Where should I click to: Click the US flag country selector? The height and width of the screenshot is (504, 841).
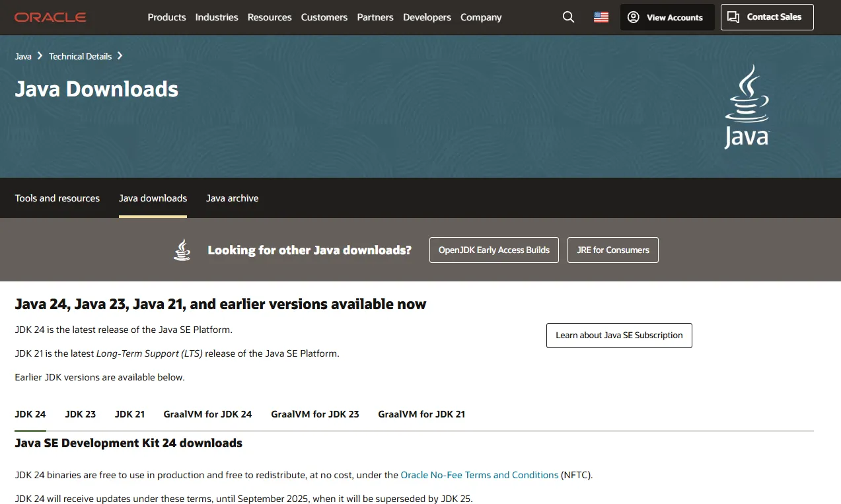pos(601,17)
